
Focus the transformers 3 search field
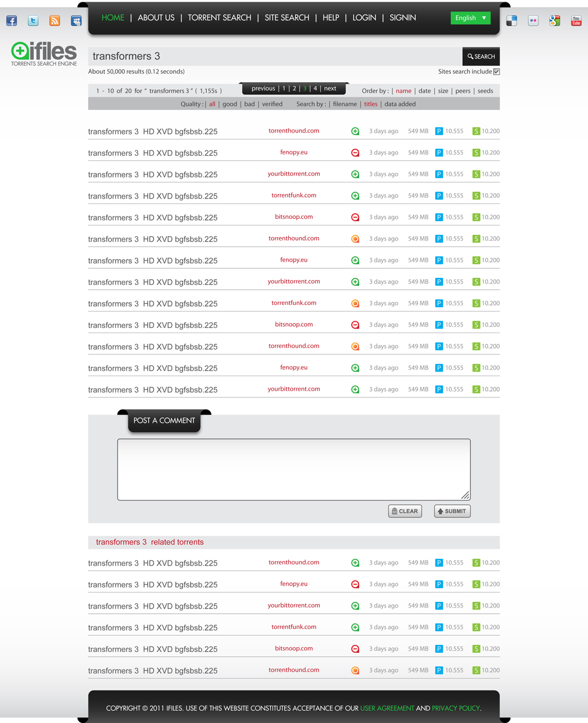click(275, 56)
